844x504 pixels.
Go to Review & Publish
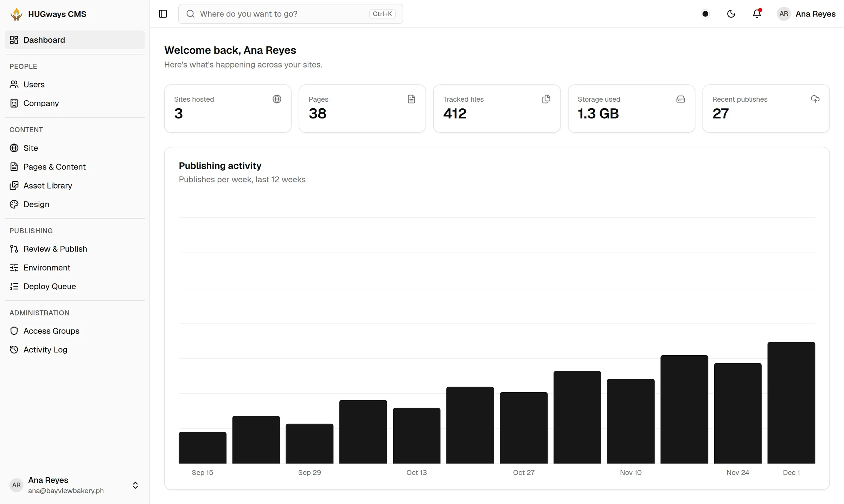(x=75, y=249)
